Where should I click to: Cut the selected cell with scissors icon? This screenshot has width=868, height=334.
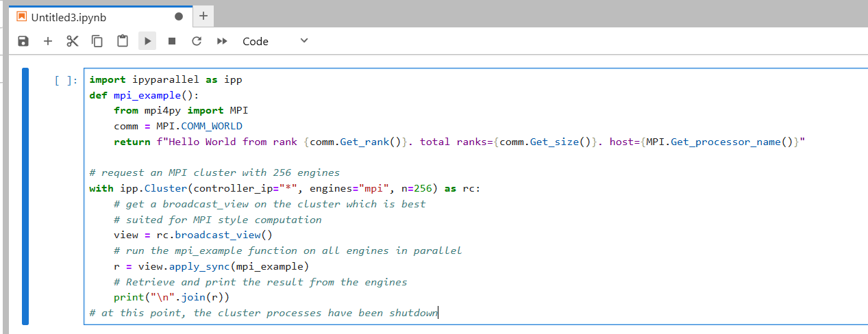[73, 42]
